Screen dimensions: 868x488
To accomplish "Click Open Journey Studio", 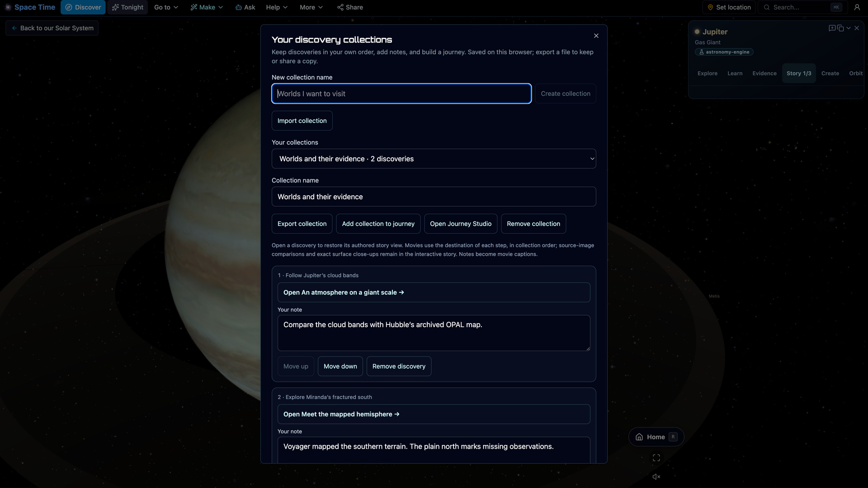I will 461,224.
